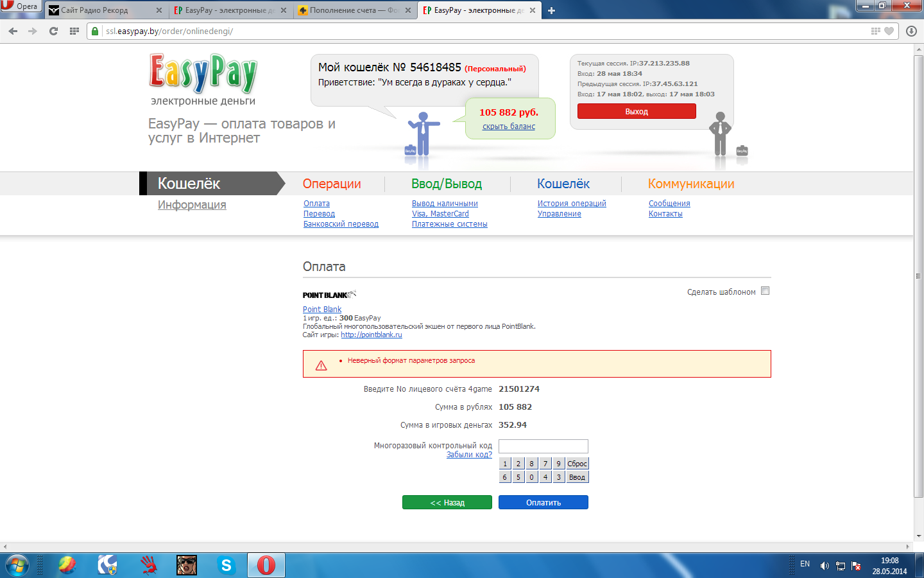This screenshot has height=578, width=924.
Task: Click the green Назад button
Action: (x=447, y=502)
